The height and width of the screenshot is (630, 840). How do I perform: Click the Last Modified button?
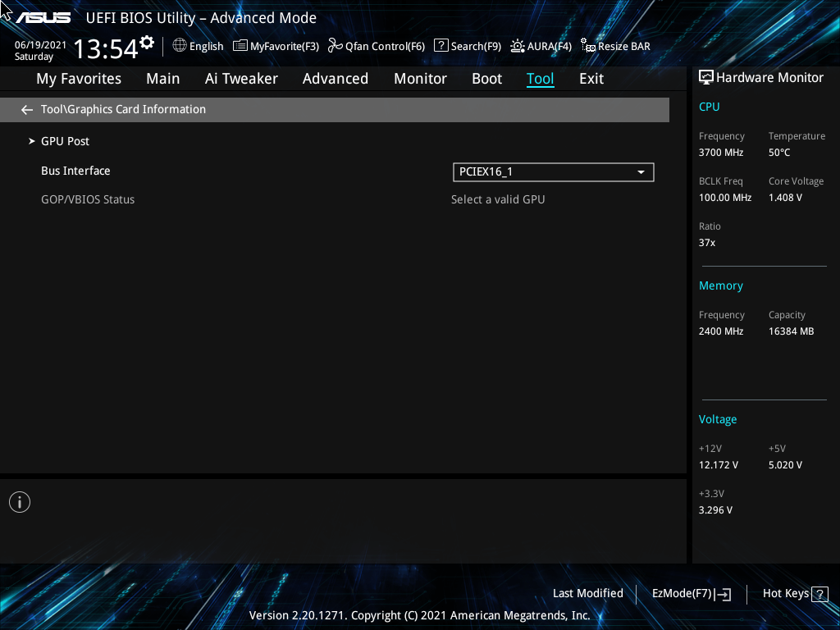pos(588,593)
